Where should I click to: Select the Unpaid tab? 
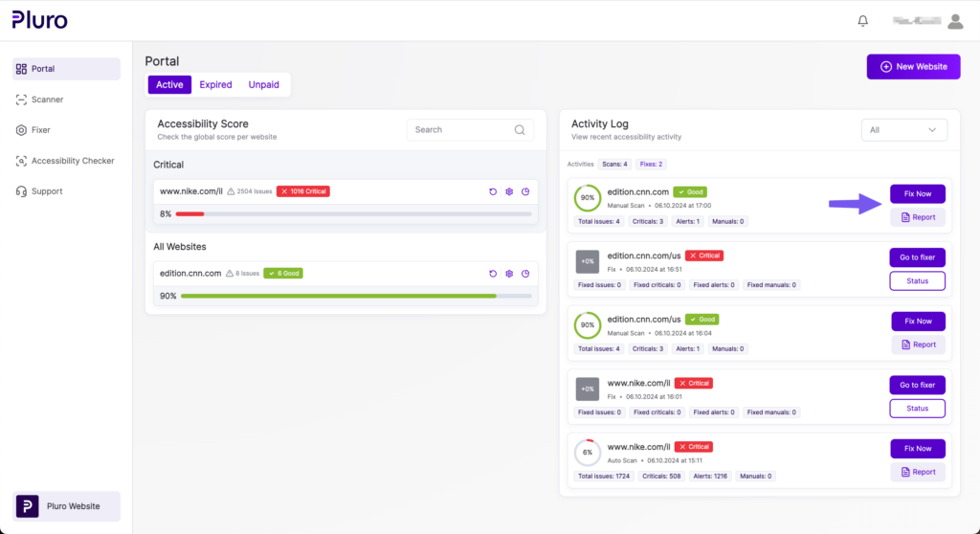pos(264,85)
